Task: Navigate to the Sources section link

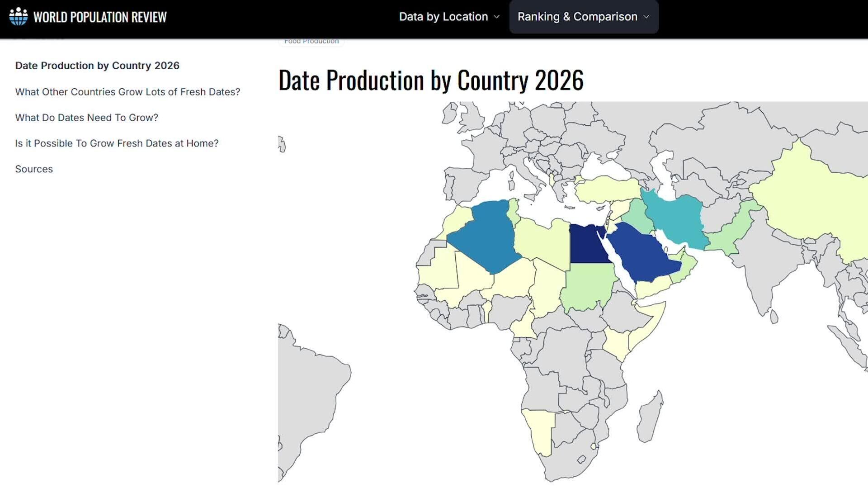Action: point(34,169)
